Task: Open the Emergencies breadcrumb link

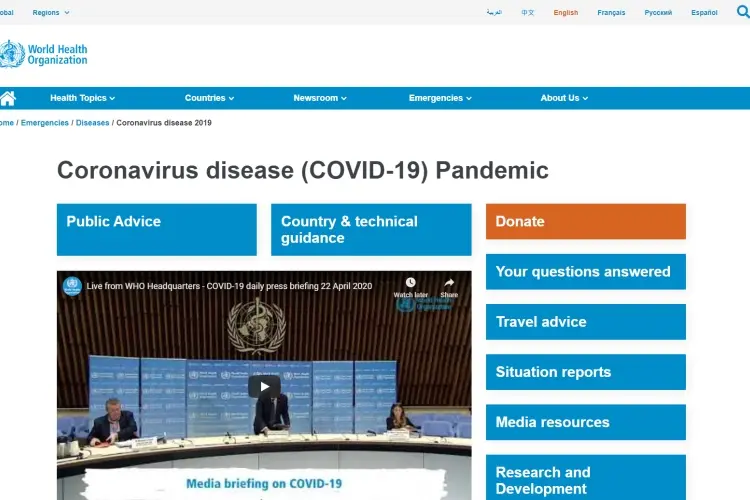Action: tap(44, 123)
